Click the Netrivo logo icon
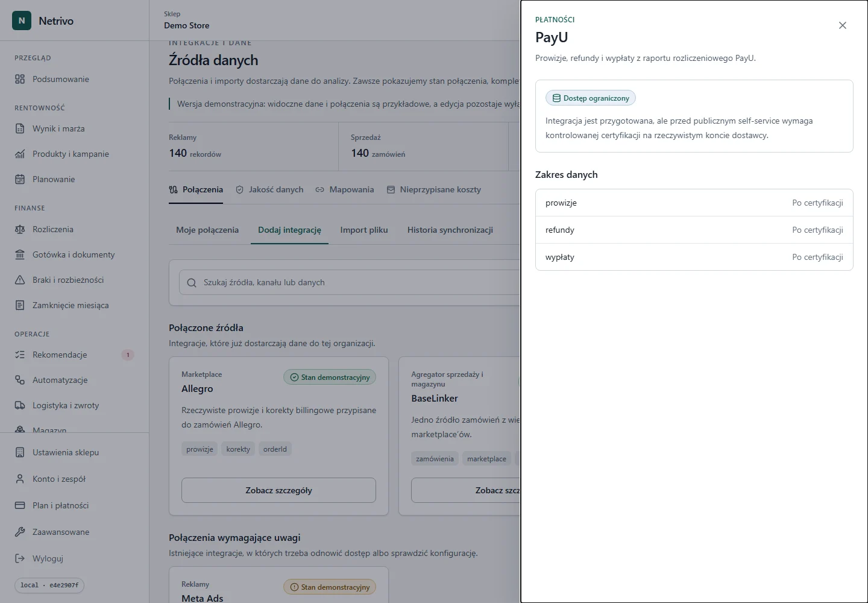Viewport: 868px width, 603px height. coord(22,21)
